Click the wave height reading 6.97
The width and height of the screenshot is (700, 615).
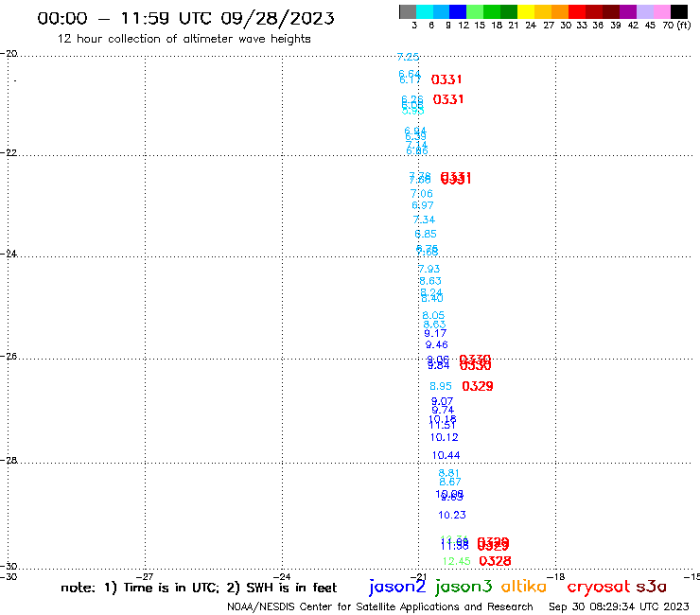coord(422,205)
